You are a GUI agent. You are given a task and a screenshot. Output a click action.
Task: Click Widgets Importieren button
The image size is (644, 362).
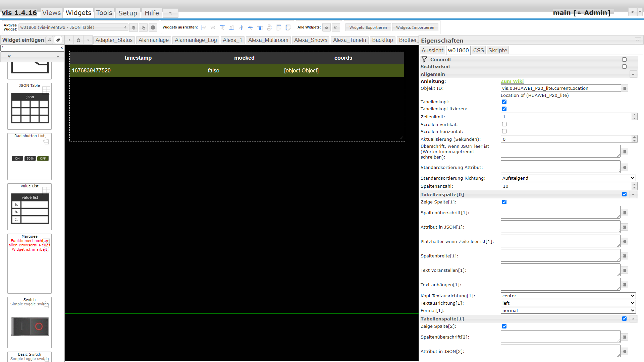[415, 27]
